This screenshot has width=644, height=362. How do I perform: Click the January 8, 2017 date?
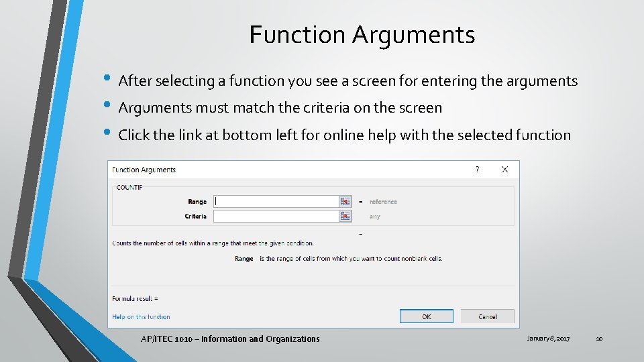[548, 338]
